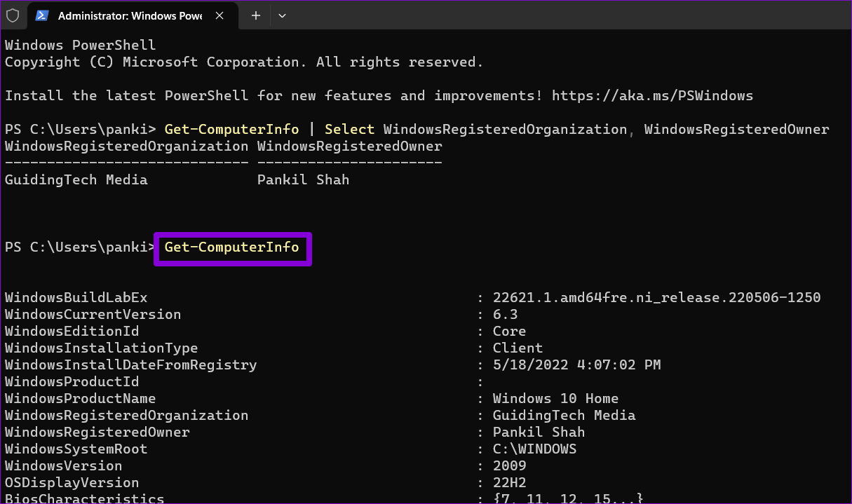Click the C:\WINDOWS system root value

coord(534,449)
